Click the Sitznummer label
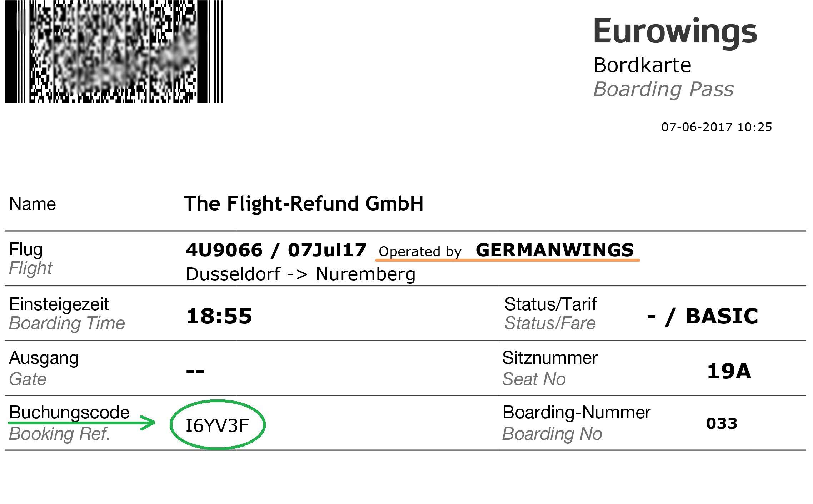Screen dimensions: 813x504 pos(550,358)
